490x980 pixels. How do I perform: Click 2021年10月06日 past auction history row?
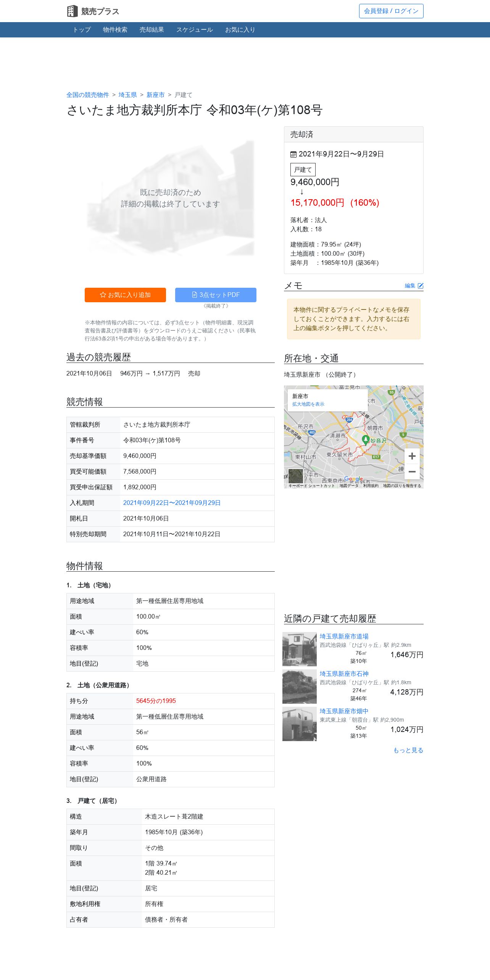point(133,374)
